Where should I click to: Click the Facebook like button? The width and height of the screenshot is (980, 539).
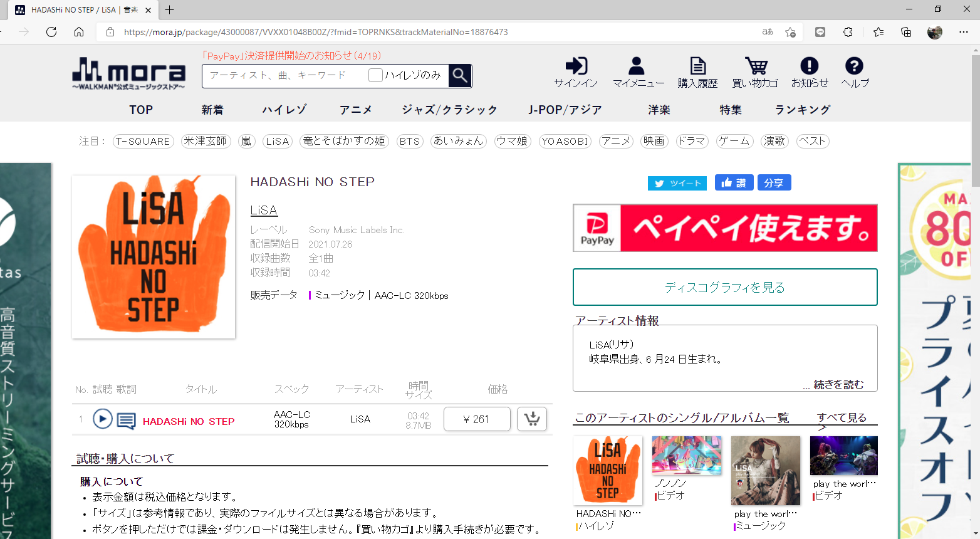pos(734,182)
